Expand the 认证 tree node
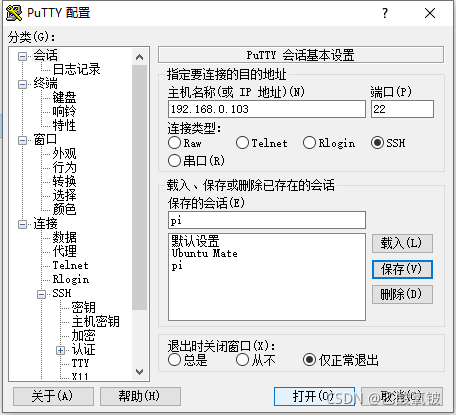Viewport: 456px width, 415px height. [60, 350]
